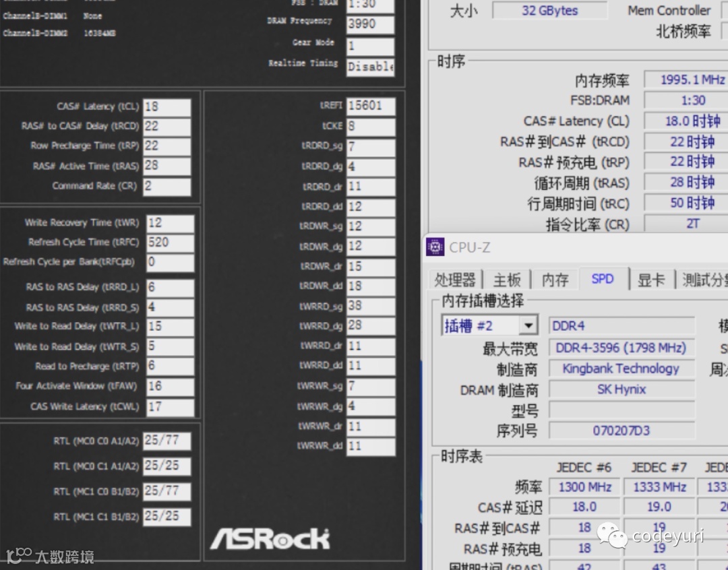Click the tRDWR_dg value field
This screenshot has height=570, width=728.
tap(371, 247)
